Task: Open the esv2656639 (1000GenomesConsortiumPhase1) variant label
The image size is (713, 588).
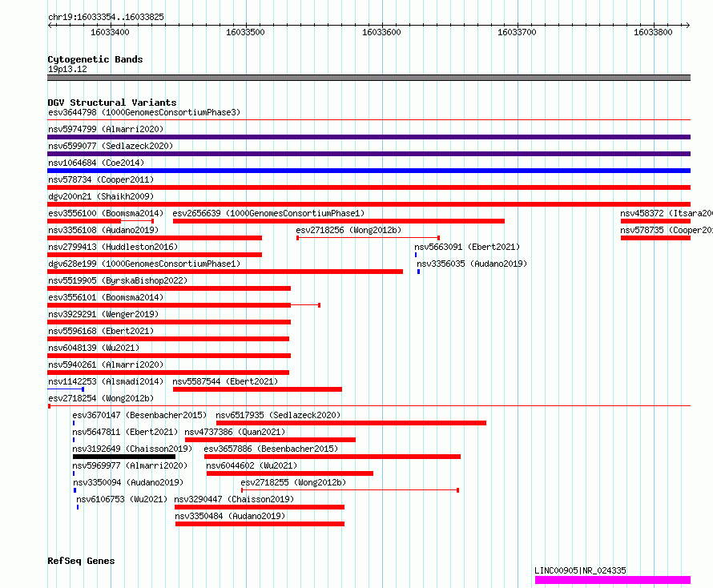Action: [268, 213]
